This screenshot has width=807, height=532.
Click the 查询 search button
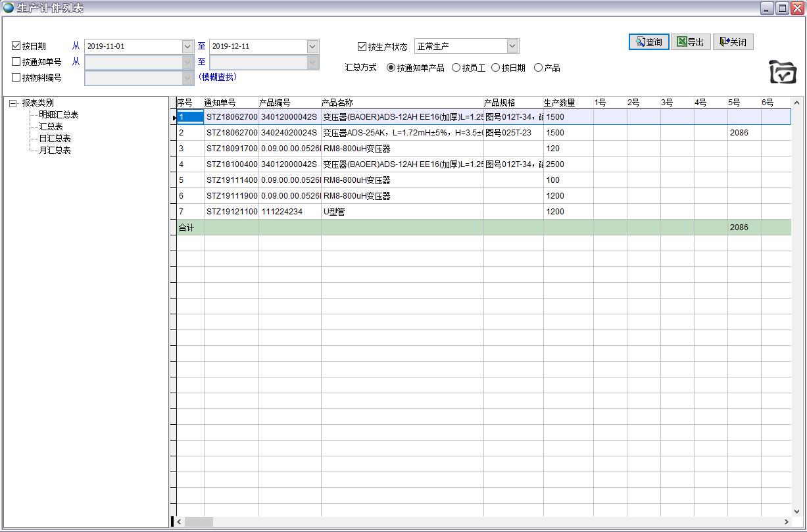648,42
